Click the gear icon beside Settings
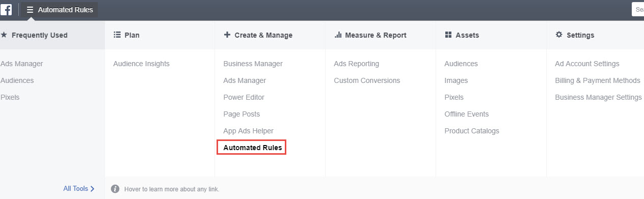This screenshot has height=199, width=644. tap(559, 35)
